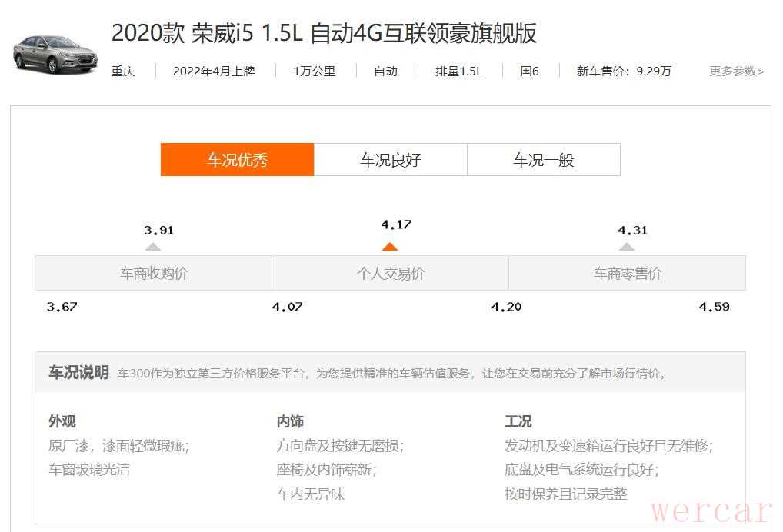Click the 内饰 section heading
Viewport: 783px width, 532px height.
(290, 421)
